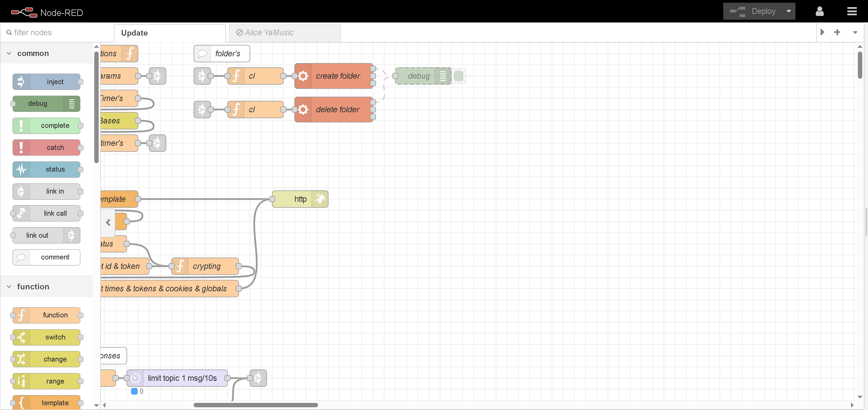The image size is (868, 410).
Task: Hide the palette sidebar with arrow handle
Action: (108, 222)
